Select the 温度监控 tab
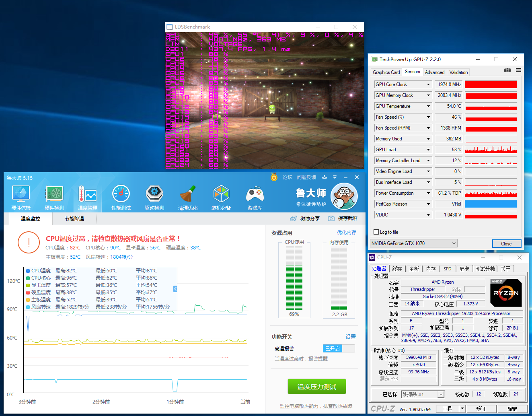532x416 pixels. [x=31, y=219]
